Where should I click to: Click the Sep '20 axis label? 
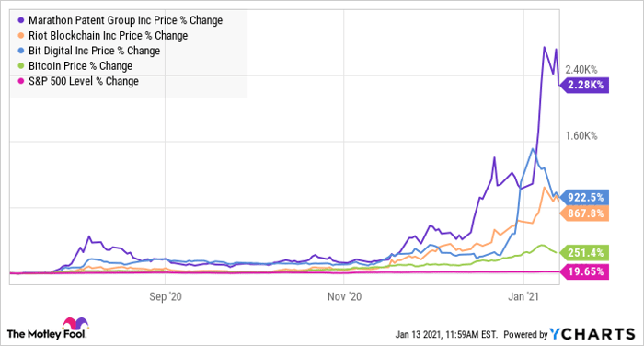[165, 296]
